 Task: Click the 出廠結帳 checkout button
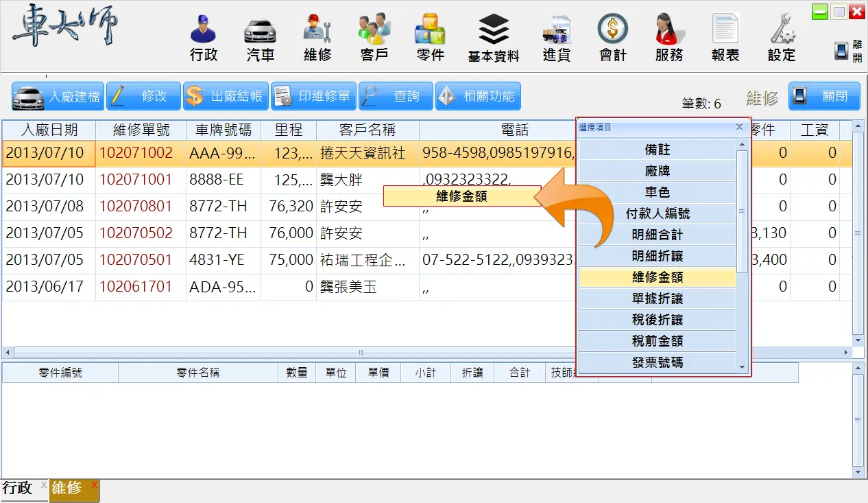225,97
